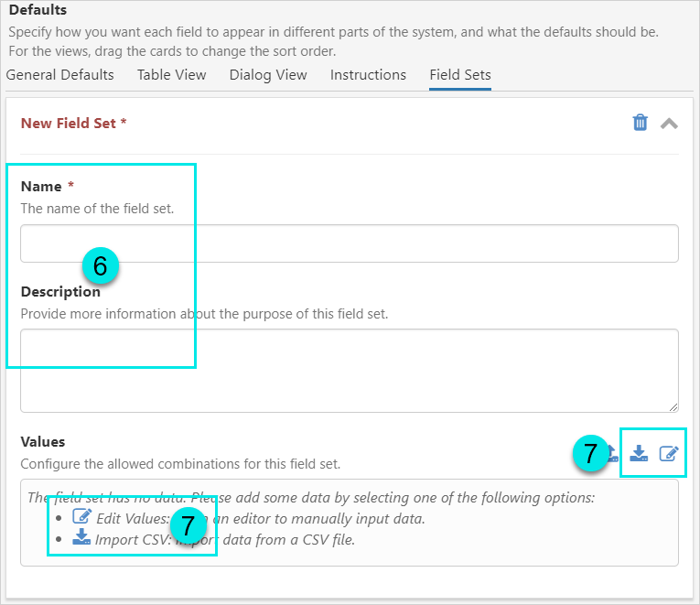The width and height of the screenshot is (700, 605).
Task: Click the Edit Values pencil icon in list
Action: [81, 517]
